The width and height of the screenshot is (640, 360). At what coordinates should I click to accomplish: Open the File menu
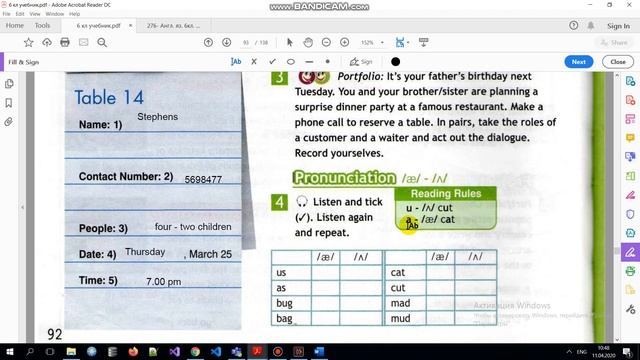point(7,14)
